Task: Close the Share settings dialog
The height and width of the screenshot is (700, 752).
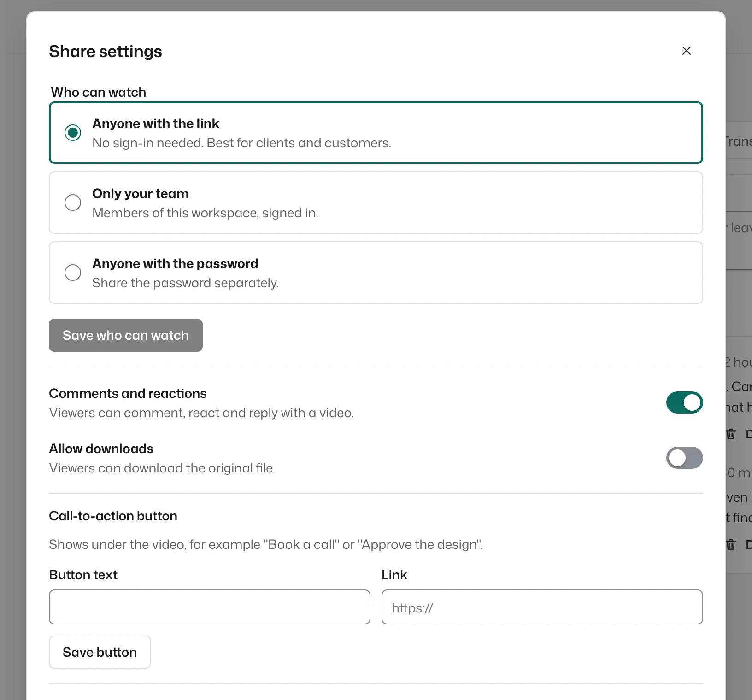Action: (686, 51)
